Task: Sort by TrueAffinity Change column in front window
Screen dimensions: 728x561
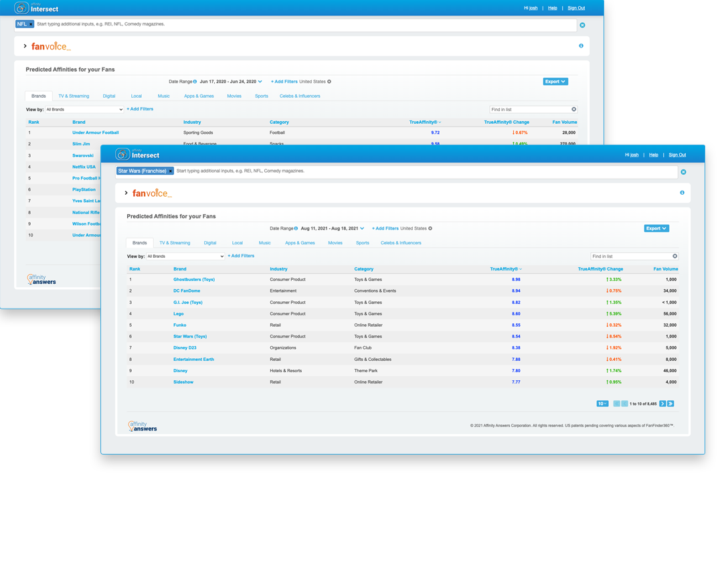Action: (x=600, y=269)
